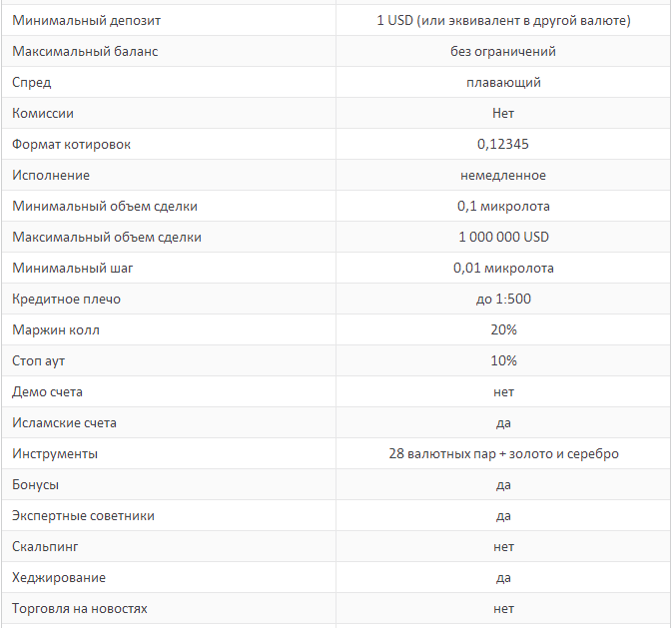
Task: Select the "28 валютных пар + золото и серебро" text
Action: [x=503, y=453]
